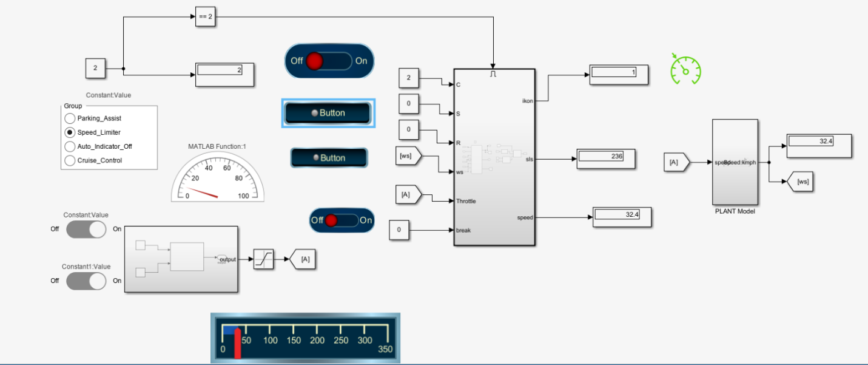Viewport: 868px width, 365px height.
Task: Toggle the Constant:Value rocker switch
Action: coord(86,230)
